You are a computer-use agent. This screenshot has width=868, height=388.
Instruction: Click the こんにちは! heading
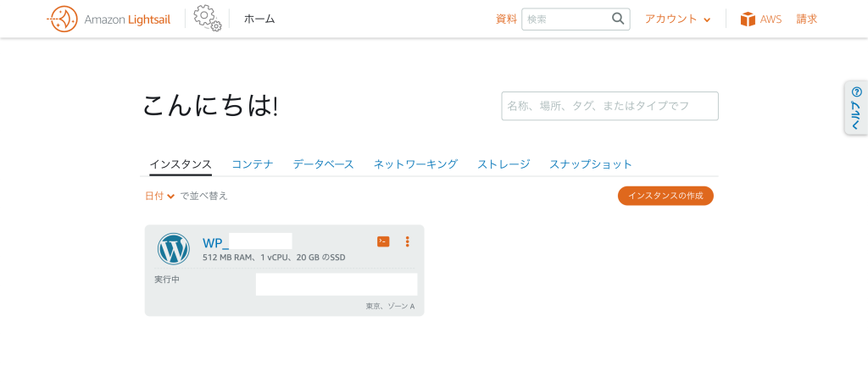pyautogui.click(x=210, y=106)
